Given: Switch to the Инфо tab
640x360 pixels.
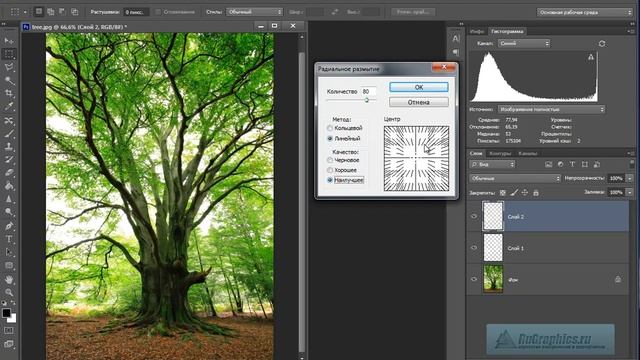Looking at the screenshot, I should point(477,31).
